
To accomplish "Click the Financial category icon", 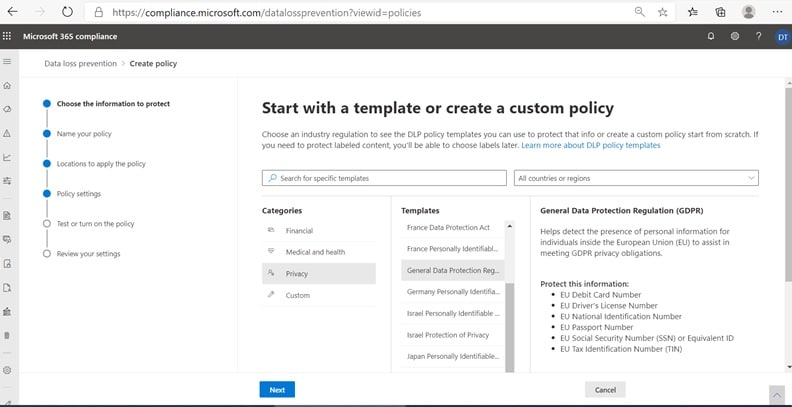I will pyautogui.click(x=271, y=230).
